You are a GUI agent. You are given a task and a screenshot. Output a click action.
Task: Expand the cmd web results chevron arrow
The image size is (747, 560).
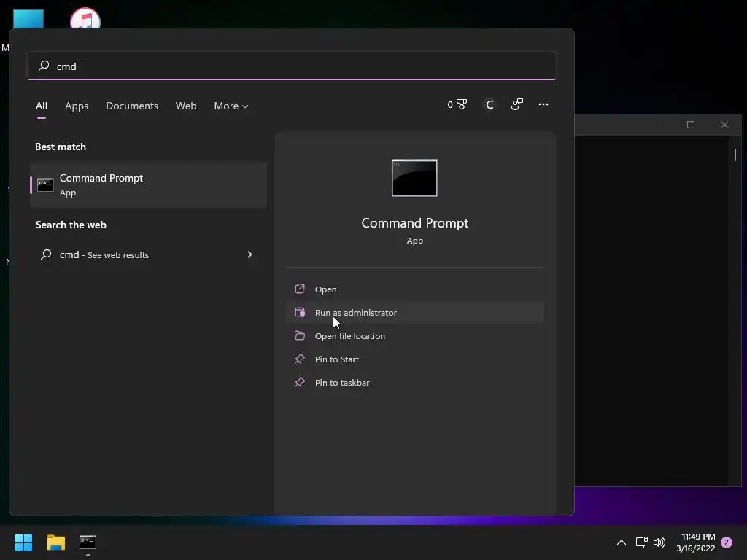pyautogui.click(x=249, y=254)
